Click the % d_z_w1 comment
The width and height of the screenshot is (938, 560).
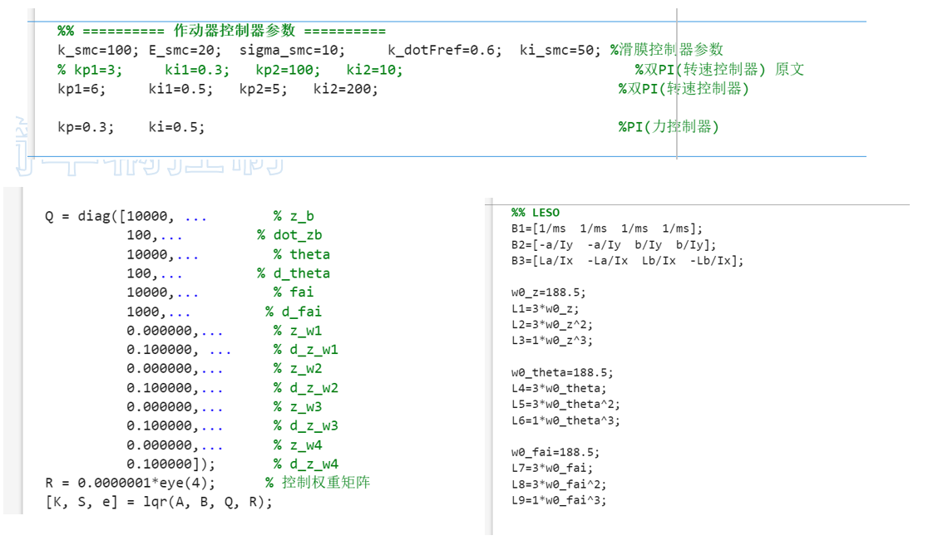[x=306, y=350]
